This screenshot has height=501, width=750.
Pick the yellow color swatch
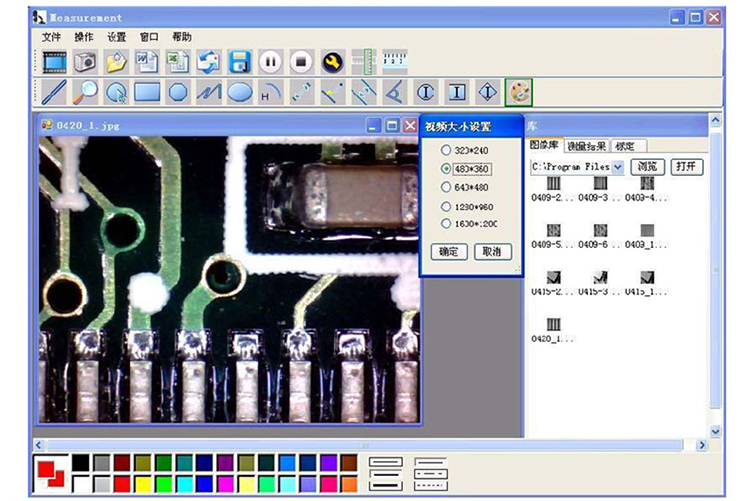[144, 483]
